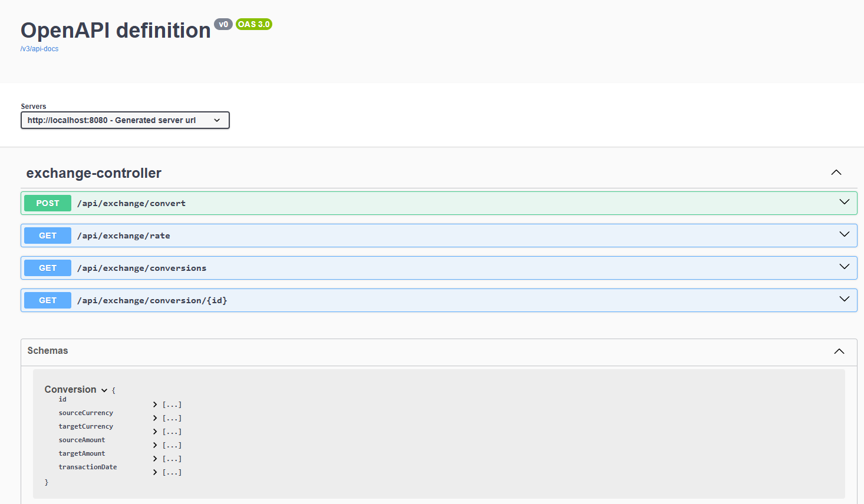Expand GET /api/exchange/conversion/{id} arrow
This screenshot has height=504, width=864.
[x=844, y=300]
